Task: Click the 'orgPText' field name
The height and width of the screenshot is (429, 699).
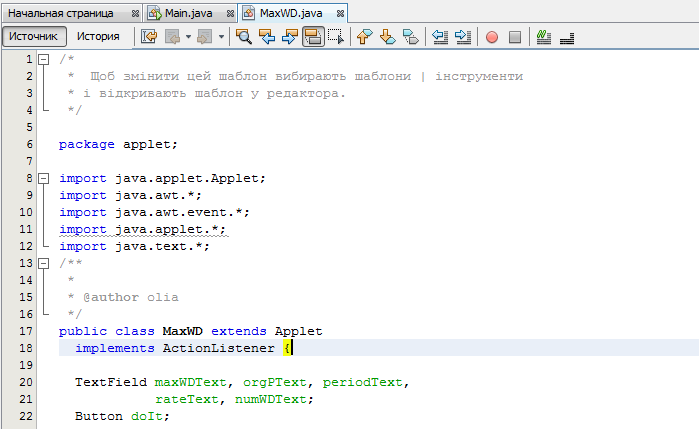Action: pos(275,383)
